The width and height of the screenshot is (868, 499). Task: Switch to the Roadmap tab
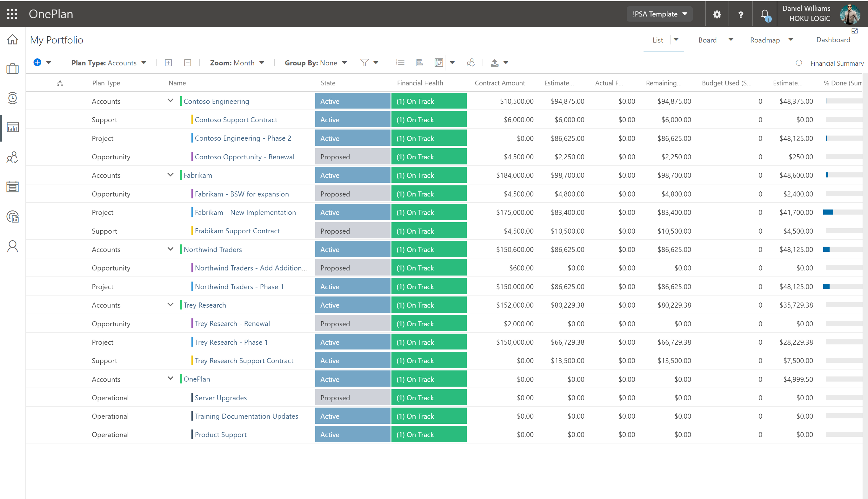pos(765,40)
